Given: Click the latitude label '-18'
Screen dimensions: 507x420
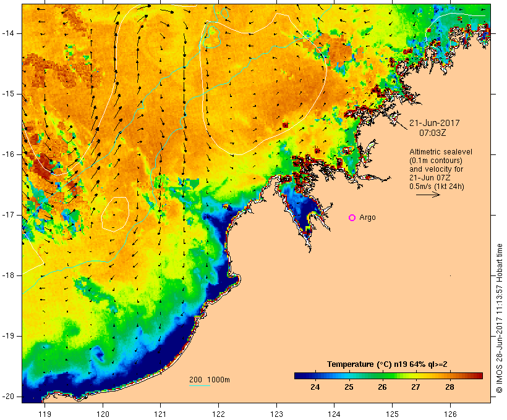Looking at the screenshot, I should tap(7, 275).
